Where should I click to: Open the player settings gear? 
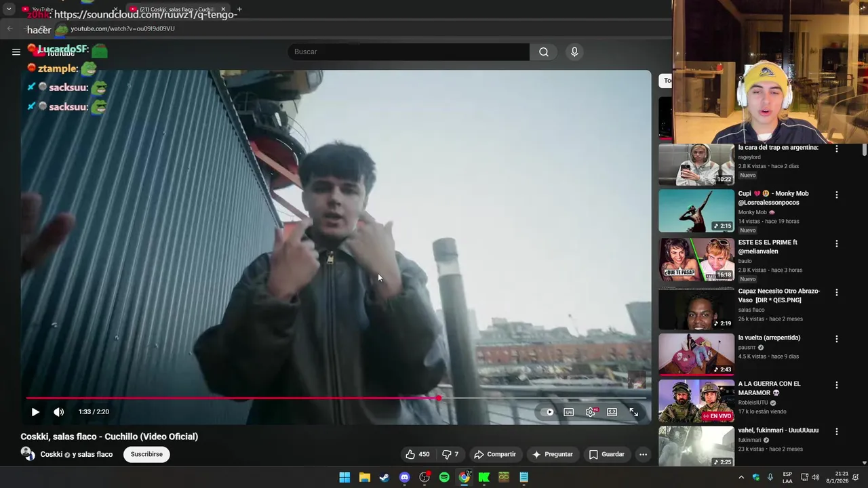591,411
